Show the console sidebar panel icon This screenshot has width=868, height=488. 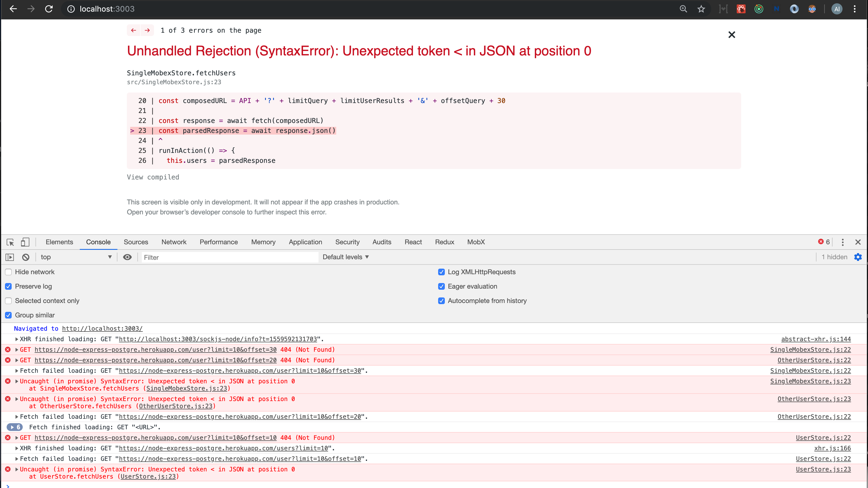tap(10, 257)
